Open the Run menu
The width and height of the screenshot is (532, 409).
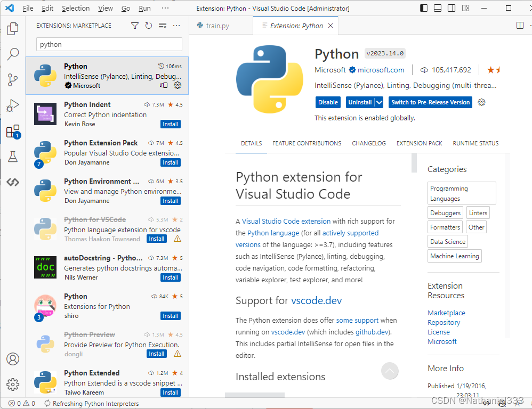(145, 8)
